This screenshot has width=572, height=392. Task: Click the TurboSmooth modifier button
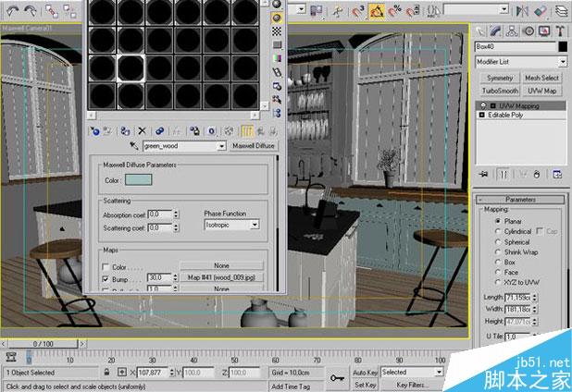(500, 91)
